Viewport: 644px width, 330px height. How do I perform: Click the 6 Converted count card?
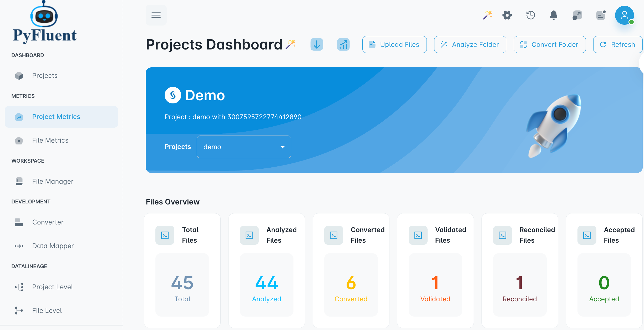coord(351,285)
